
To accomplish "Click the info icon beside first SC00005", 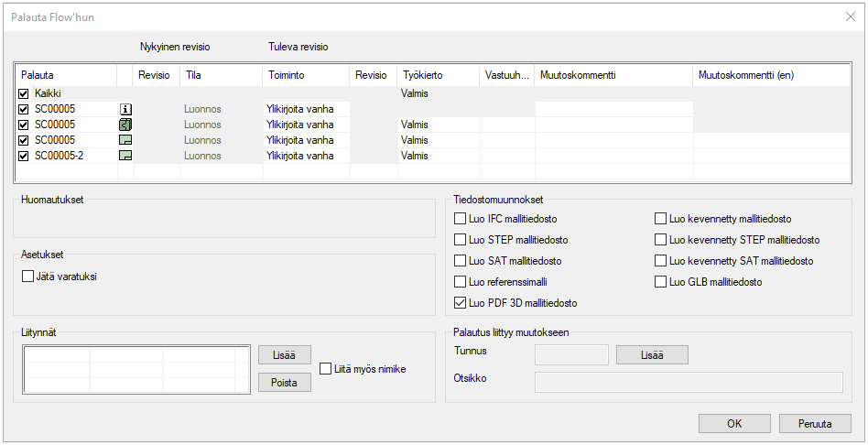I will [125, 109].
